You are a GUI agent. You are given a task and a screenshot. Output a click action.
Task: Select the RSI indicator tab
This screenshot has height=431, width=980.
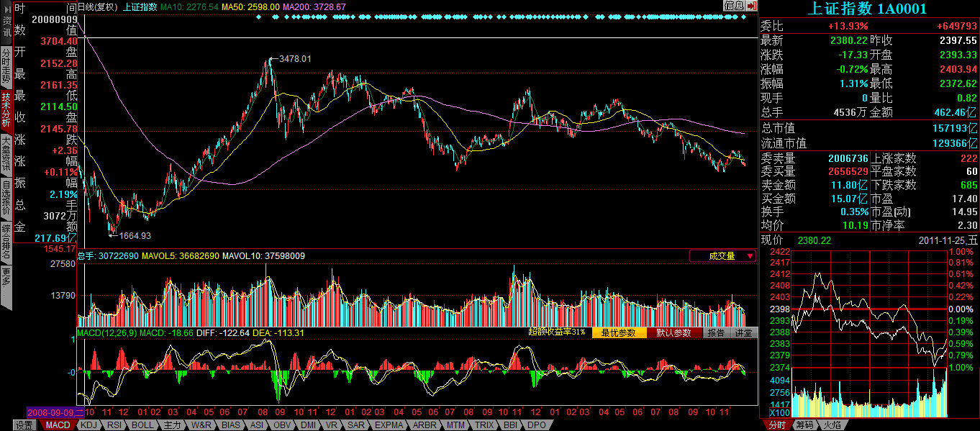point(114,425)
